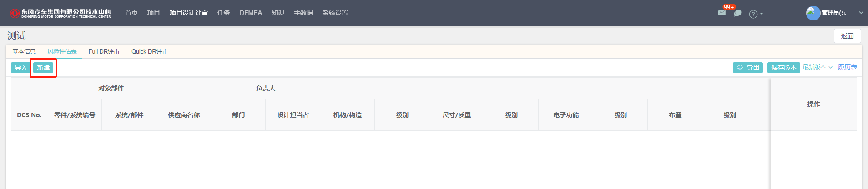Screen dimensions: 868x189
Task: Click the 测试 page title
Action: coord(16,35)
